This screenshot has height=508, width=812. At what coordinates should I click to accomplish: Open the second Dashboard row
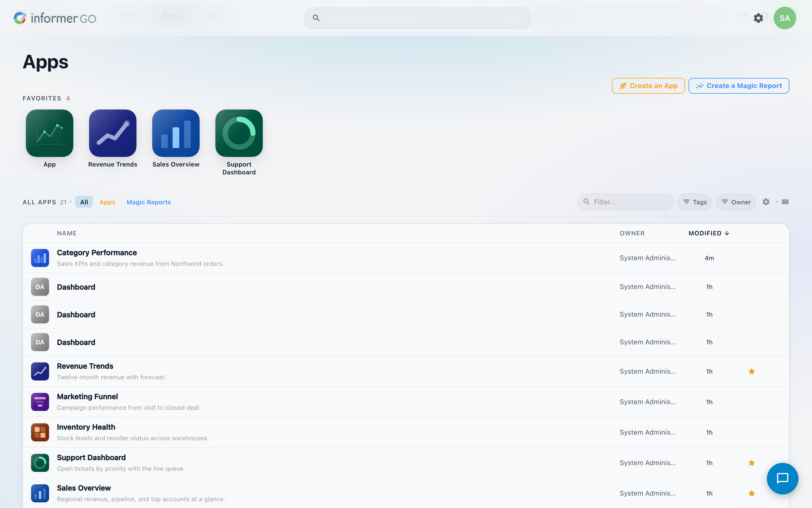click(406, 314)
